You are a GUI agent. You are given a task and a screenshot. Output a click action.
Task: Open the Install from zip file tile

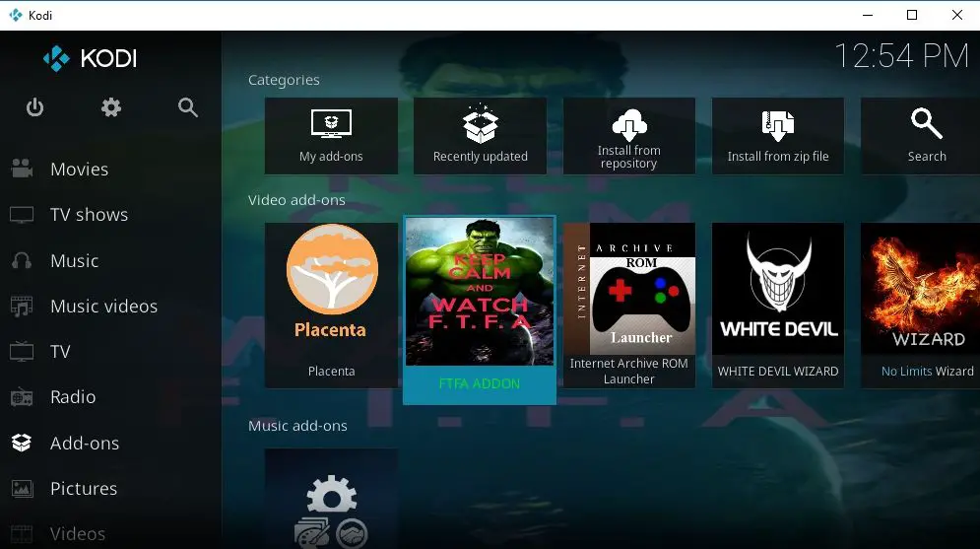tap(778, 136)
